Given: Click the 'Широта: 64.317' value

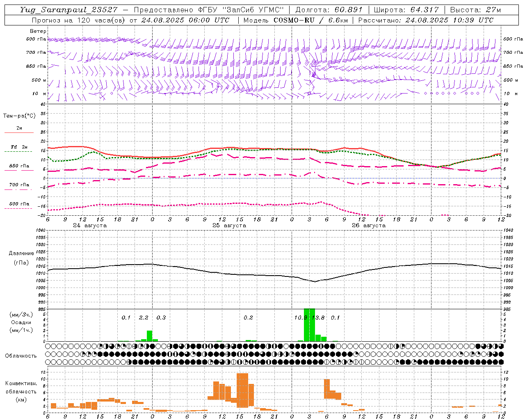Looking at the screenshot, I should [406, 10].
